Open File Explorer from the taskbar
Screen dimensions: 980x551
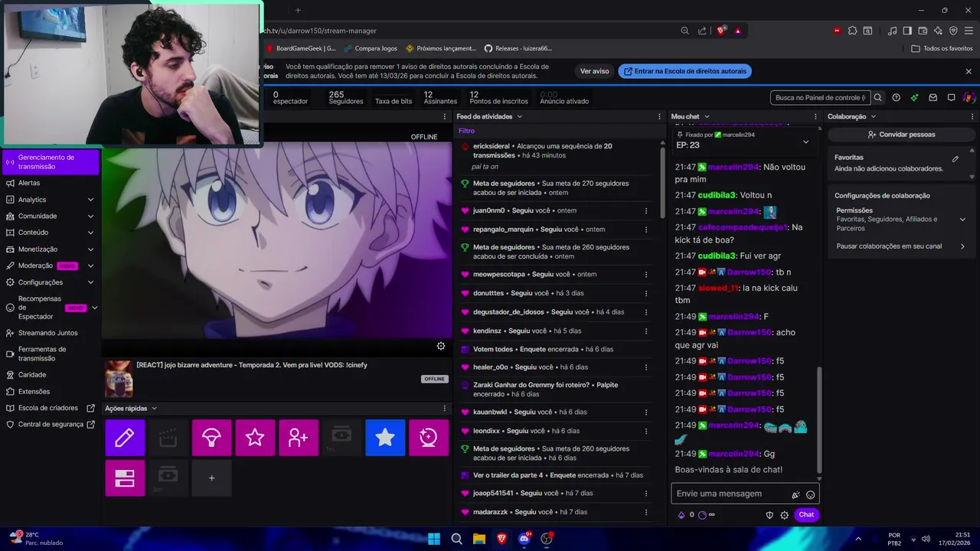[479, 539]
